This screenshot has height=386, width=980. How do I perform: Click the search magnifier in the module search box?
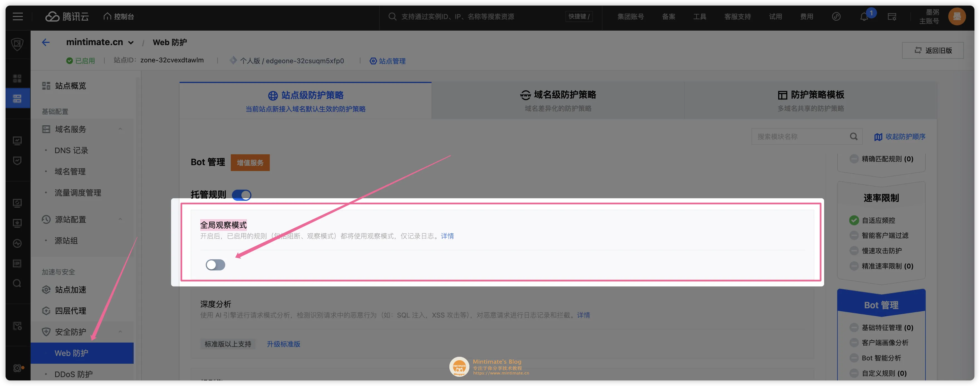click(x=853, y=136)
